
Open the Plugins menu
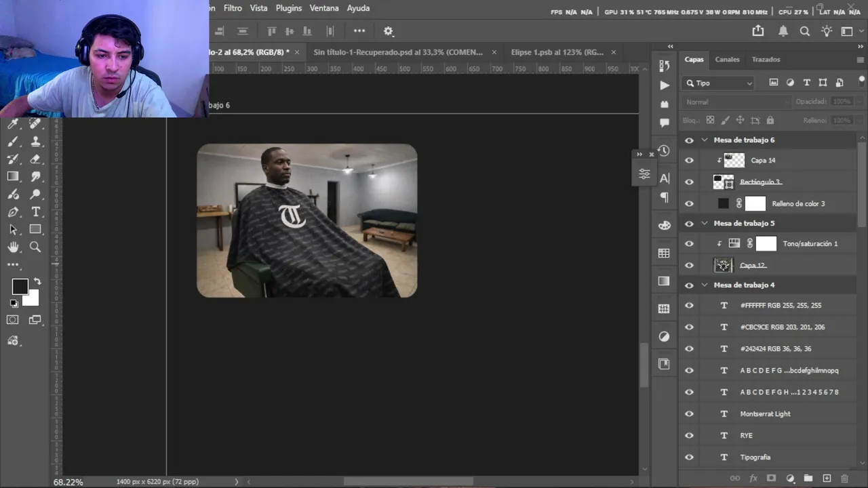point(289,8)
